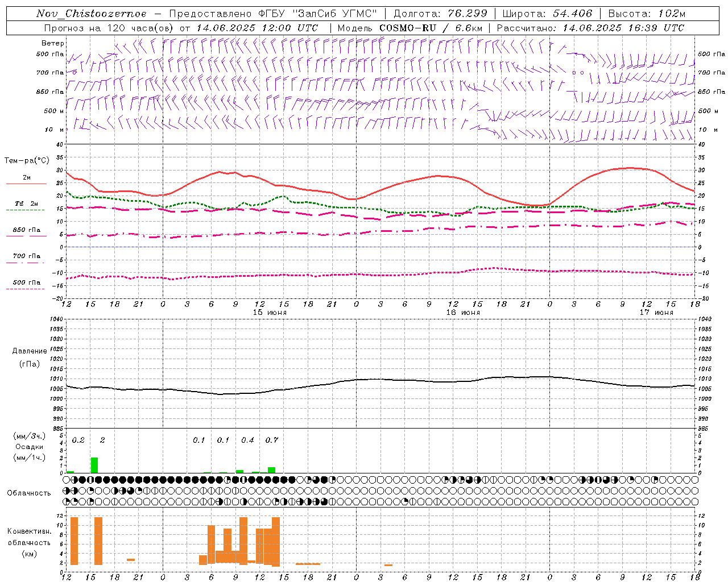Click the green precipitation bar beneath 0.7
Screen dimensions: 728x582
(x=272, y=470)
